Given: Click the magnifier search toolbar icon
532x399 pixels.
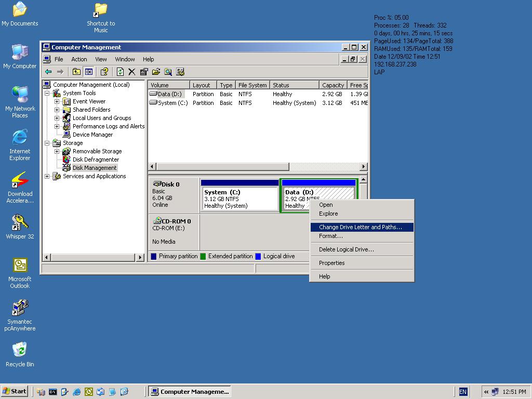Looking at the screenshot, I should tap(168, 72).
